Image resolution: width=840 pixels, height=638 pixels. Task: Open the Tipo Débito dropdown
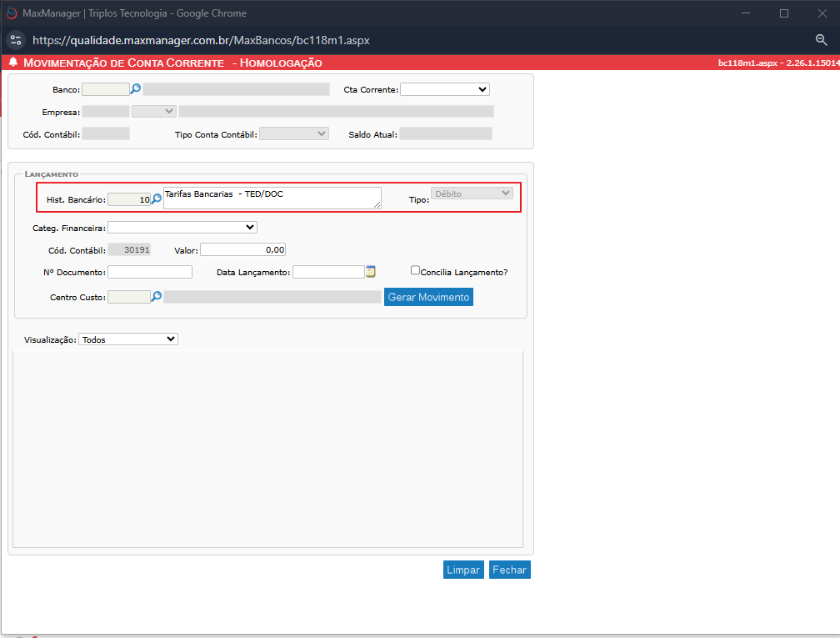point(472,193)
